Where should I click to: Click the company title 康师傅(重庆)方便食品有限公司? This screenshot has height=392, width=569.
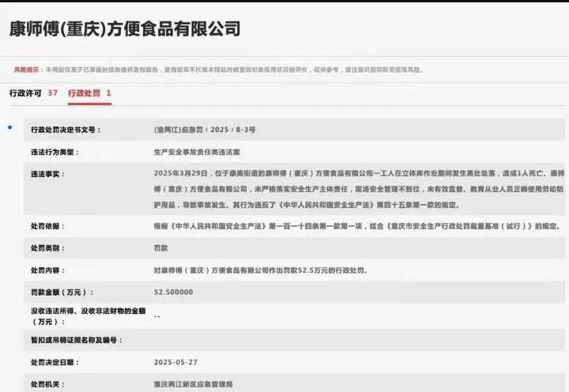pyautogui.click(x=125, y=29)
